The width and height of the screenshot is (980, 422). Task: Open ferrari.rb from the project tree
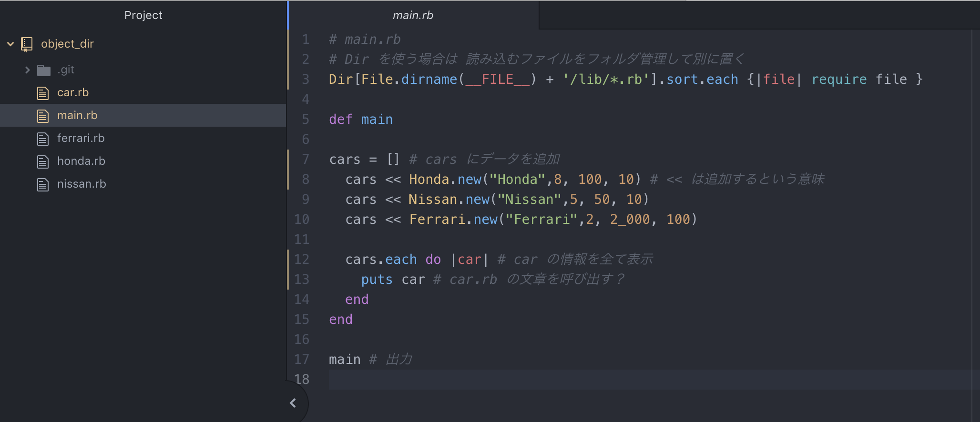tap(81, 138)
